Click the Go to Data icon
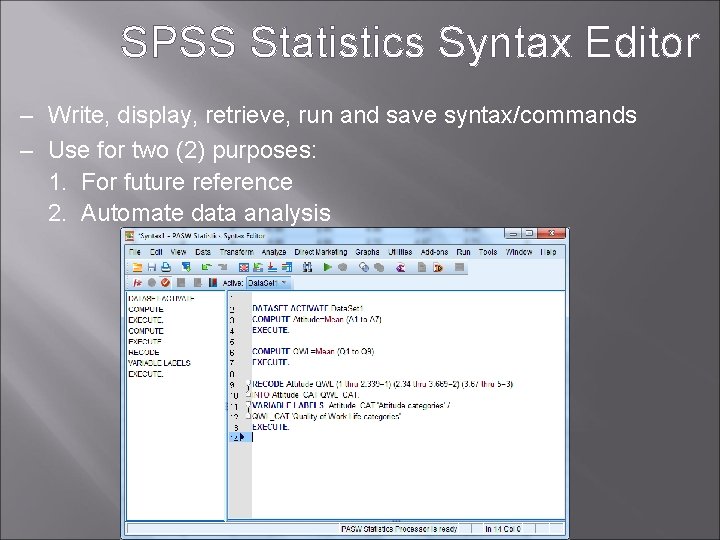This screenshot has width=720, height=540. tap(243, 267)
